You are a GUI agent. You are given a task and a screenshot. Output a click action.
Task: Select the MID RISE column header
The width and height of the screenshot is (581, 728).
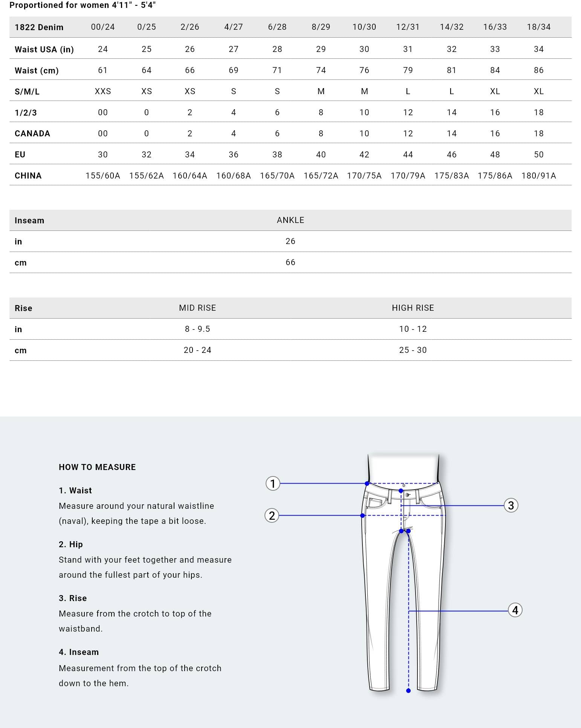pos(197,308)
